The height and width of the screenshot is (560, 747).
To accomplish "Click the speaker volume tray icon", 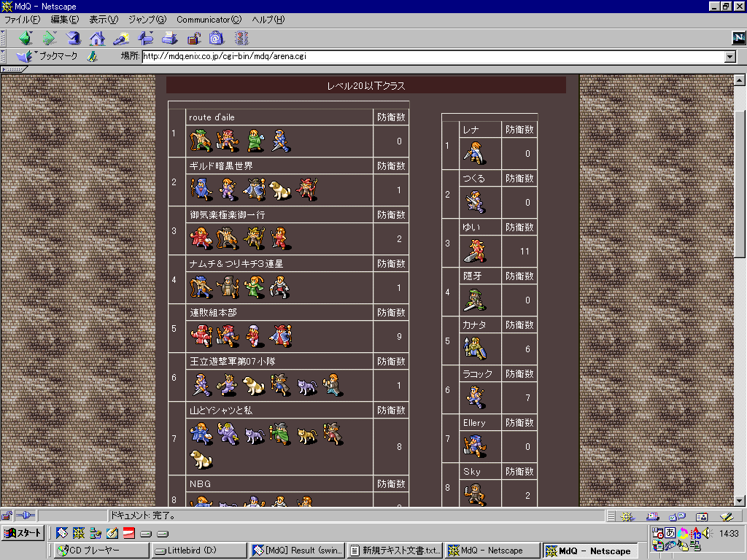I will pos(706,533).
